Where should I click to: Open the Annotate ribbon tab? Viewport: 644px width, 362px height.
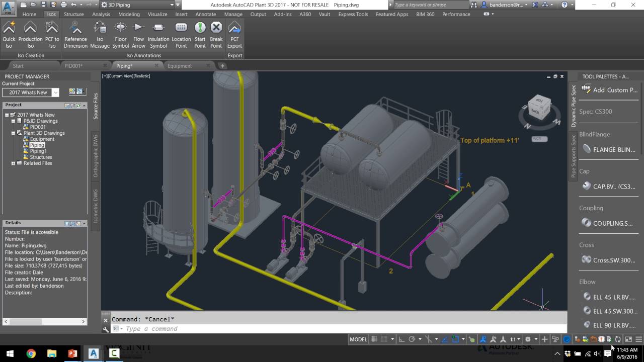coord(205,14)
